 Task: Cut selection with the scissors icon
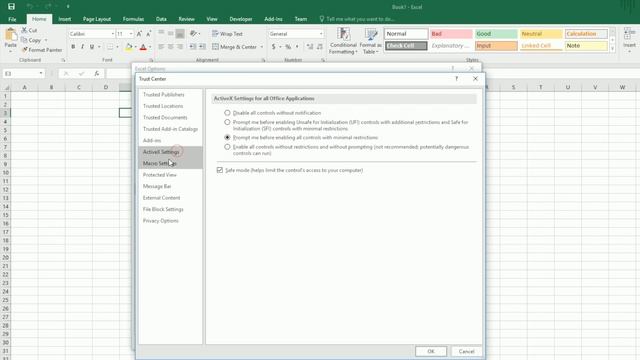pyautogui.click(x=24, y=30)
